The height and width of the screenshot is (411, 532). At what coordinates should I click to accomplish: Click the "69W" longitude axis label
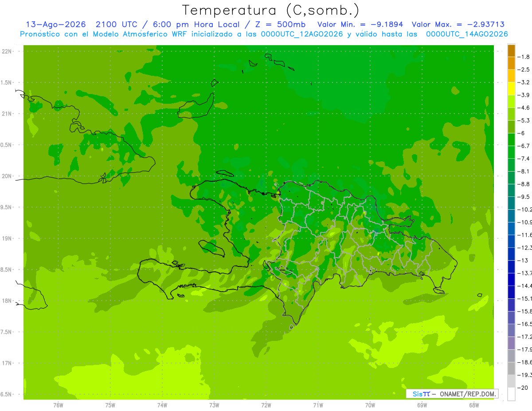point(422,405)
